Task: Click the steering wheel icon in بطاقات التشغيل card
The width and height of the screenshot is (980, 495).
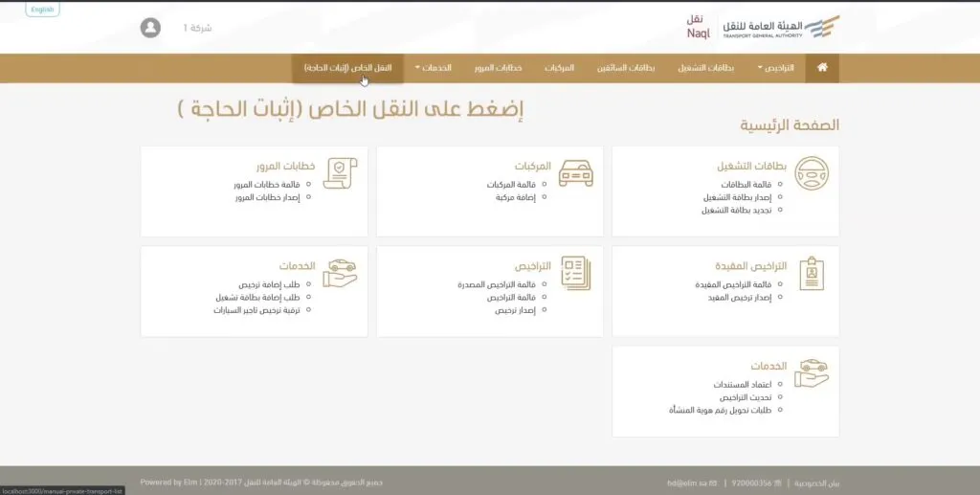Action: [x=812, y=173]
